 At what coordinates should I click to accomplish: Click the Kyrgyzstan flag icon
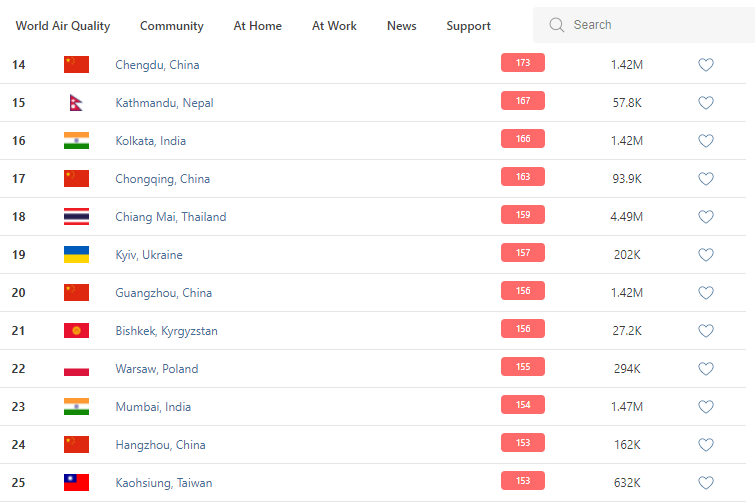(76, 331)
